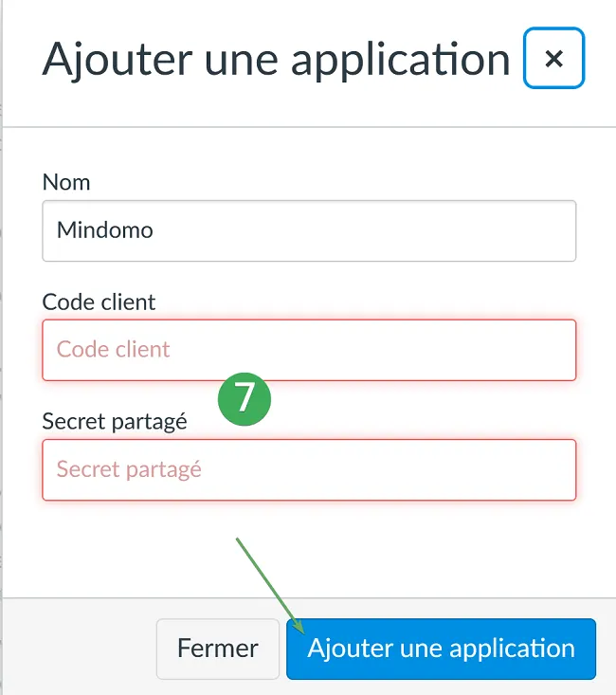Submit with the blue Ajouter une application button

pyautogui.click(x=441, y=649)
